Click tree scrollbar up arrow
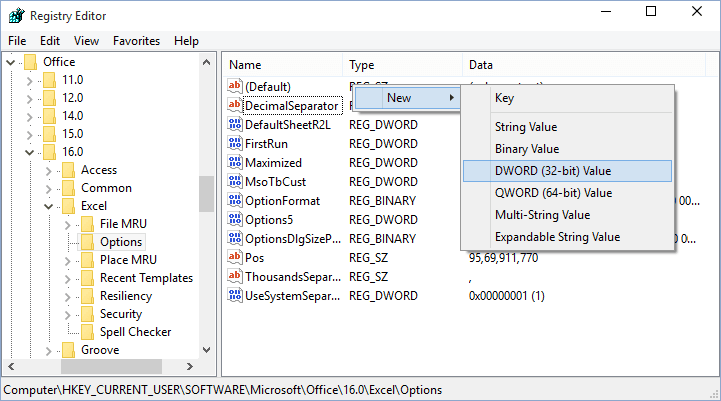The width and height of the screenshot is (721, 401). tap(206, 62)
